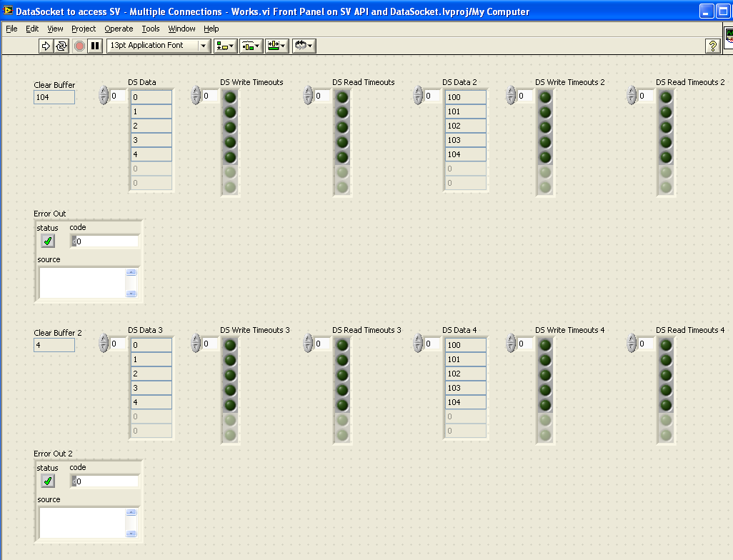Select value 104 in DS Data 4
Image resolution: width=733 pixels, height=560 pixels.
[x=466, y=402]
